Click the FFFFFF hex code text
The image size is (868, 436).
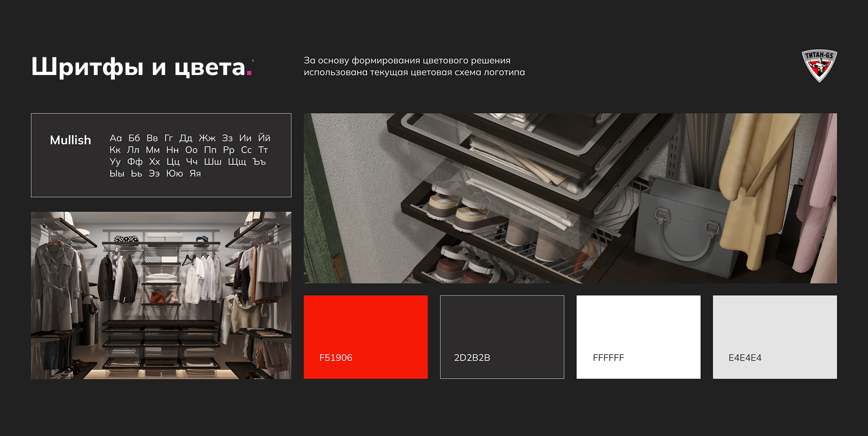coord(608,358)
